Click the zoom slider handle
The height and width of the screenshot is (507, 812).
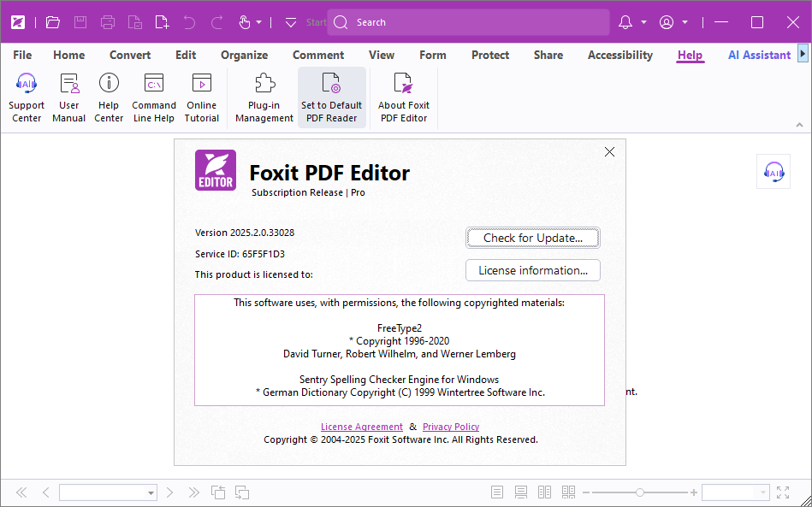pyautogui.click(x=640, y=492)
